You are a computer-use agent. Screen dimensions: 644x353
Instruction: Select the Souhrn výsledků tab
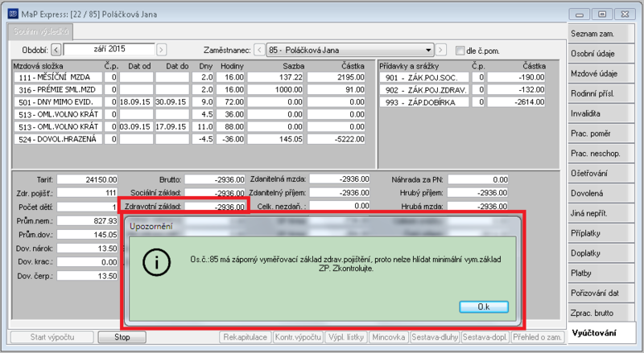click(40, 31)
